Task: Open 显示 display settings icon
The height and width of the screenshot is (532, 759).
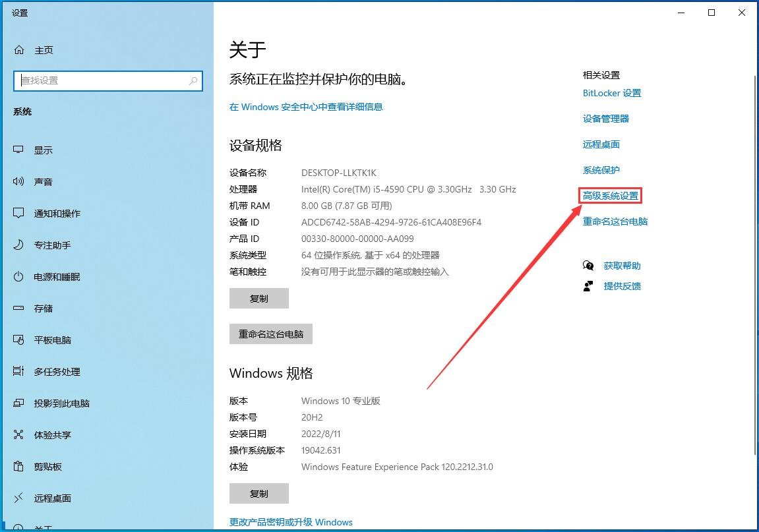Action: point(19,150)
